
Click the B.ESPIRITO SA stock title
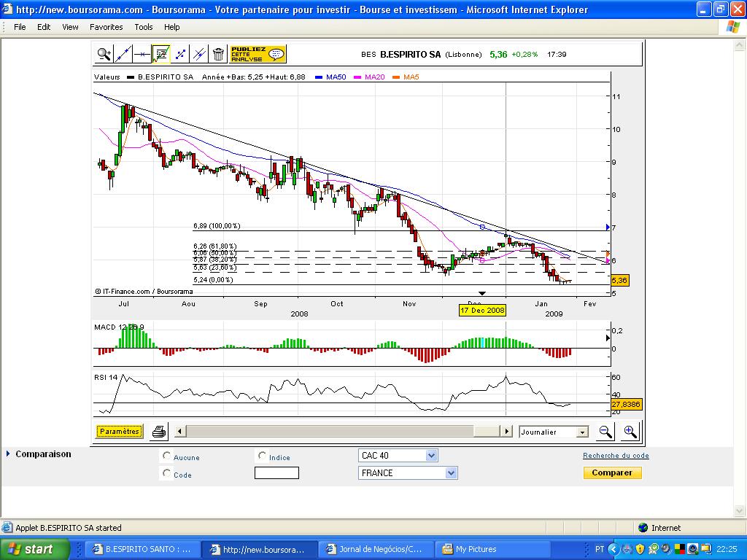[410, 54]
